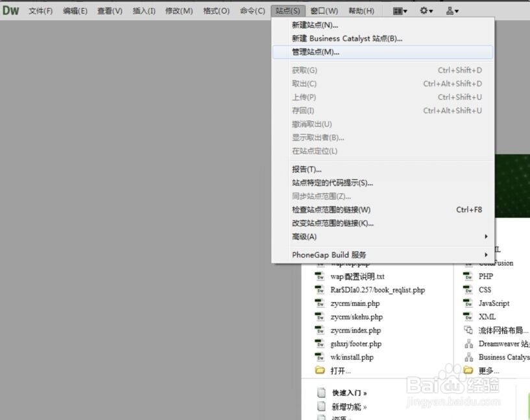The image size is (530, 420).
Task: Click the Dw icon beside zycrm/index.php
Action: pyautogui.click(x=319, y=329)
